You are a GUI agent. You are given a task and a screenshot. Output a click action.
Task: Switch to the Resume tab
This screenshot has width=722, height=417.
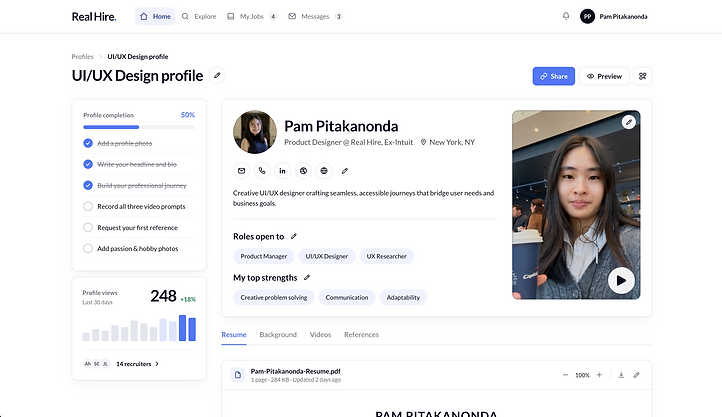point(234,335)
